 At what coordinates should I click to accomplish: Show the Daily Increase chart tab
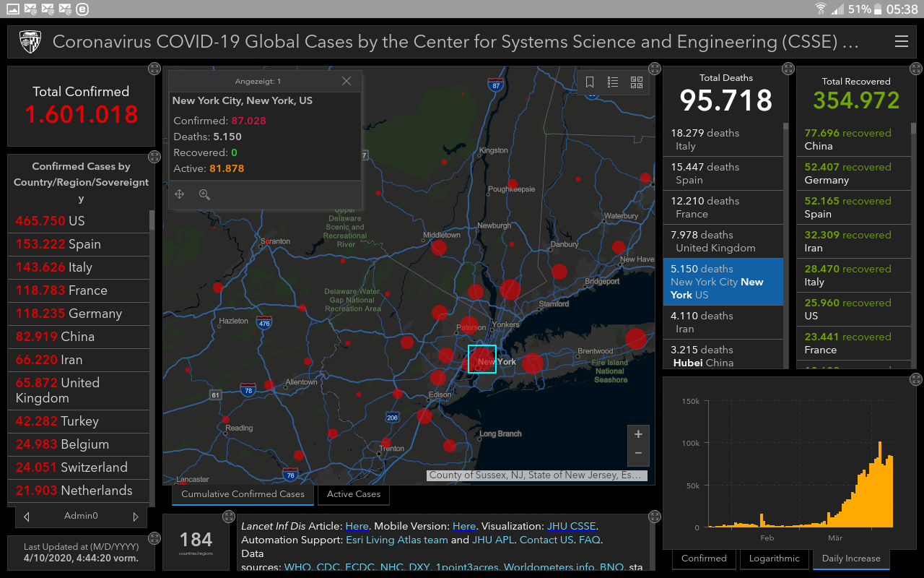tap(851, 558)
